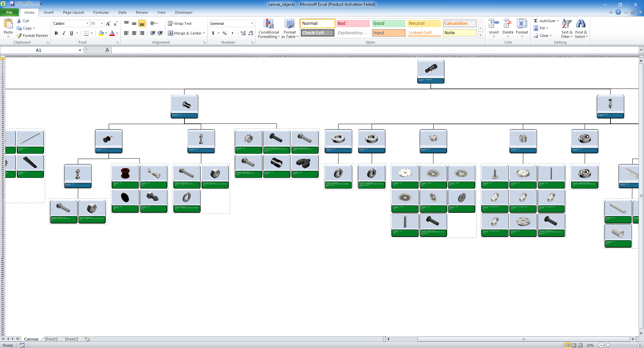
Task: Click the Format as Table icon
Action: coord(289,29)
